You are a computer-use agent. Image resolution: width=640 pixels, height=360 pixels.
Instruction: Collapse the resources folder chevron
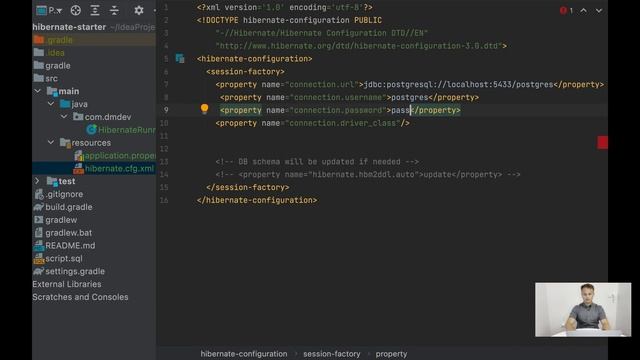coord(51,142)
